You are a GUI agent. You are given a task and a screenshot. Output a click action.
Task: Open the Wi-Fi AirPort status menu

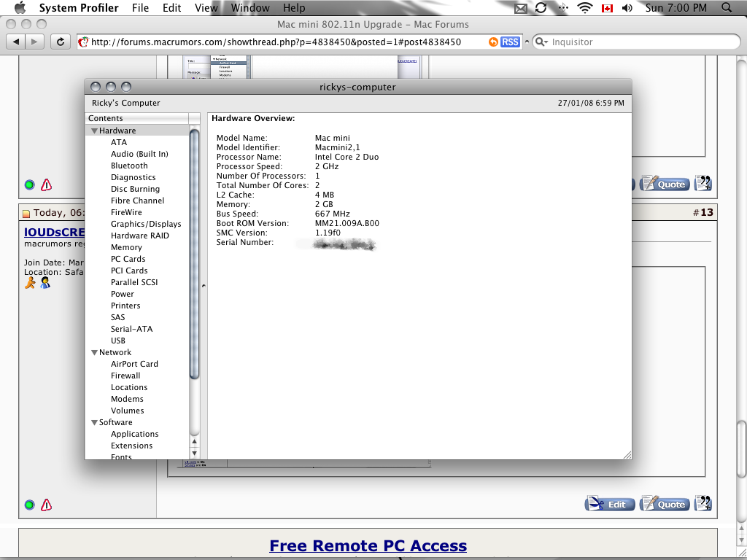coord(584,7)
